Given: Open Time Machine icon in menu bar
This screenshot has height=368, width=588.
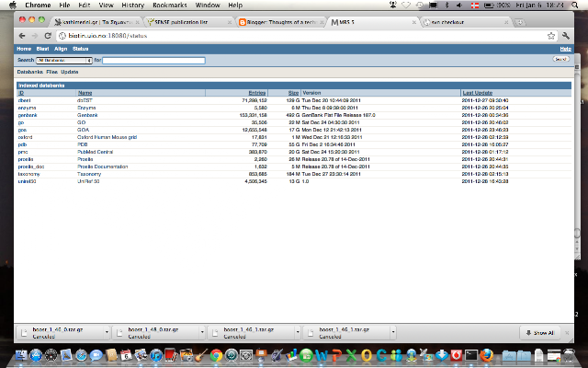Looking at the screenshot, I should click(420, 5).
